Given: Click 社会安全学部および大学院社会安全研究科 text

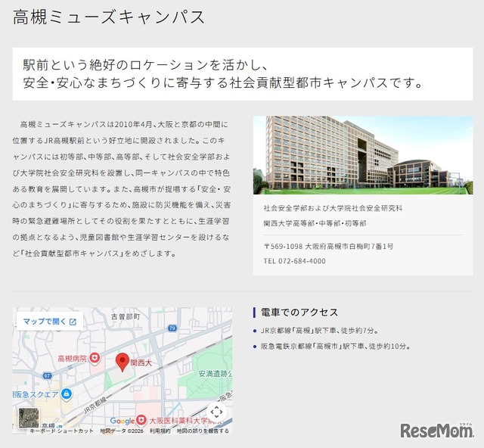Looking at the screenshot, I should tap(333, 208).
